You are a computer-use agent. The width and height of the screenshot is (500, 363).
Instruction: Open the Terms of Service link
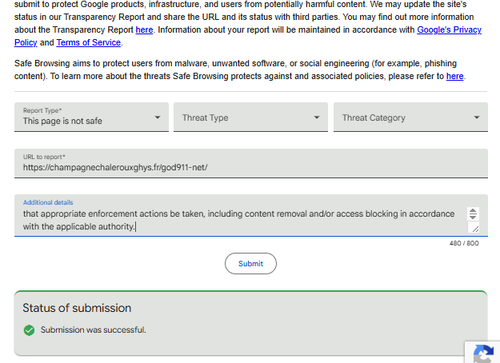[x=88, y=43]
